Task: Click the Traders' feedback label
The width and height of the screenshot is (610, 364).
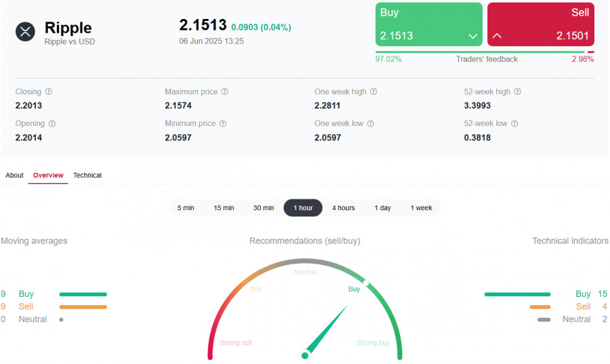Action: coord(487,59)
